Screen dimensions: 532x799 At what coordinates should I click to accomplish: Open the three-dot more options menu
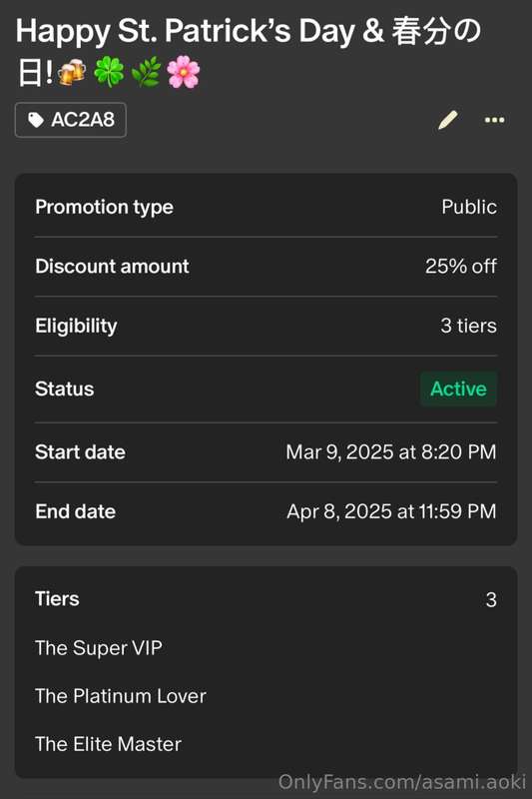[494, 120]
